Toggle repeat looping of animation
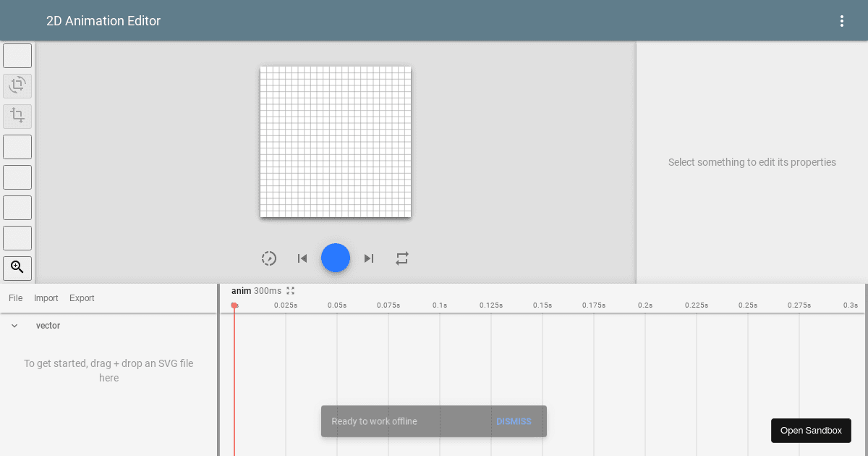The image size is (868, 456). [402, 258]
